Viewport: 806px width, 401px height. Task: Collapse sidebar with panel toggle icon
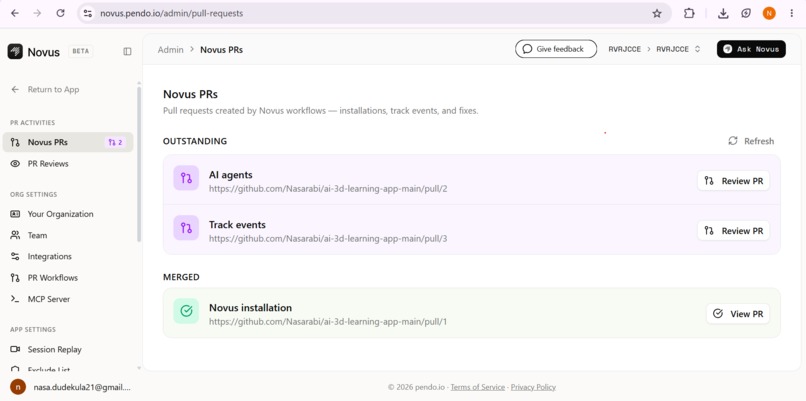tap(127, 51)
